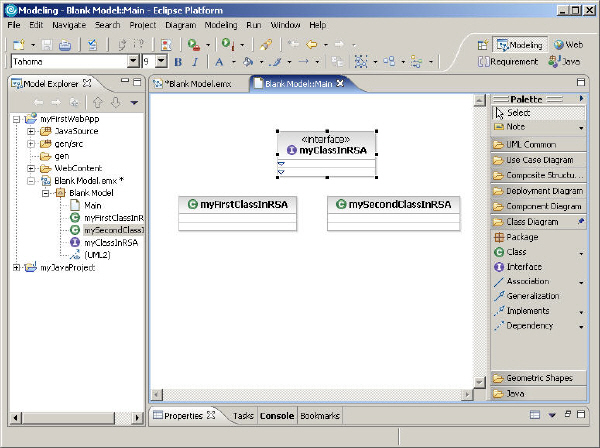This screenshot has width=600, height=448.
Task: Click the Run green play icon
Action: pyautogui.click(x=228, y=44)
